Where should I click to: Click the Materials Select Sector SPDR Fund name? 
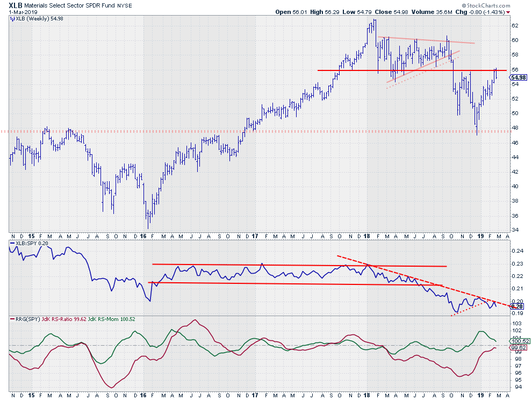tap(70, 6)
